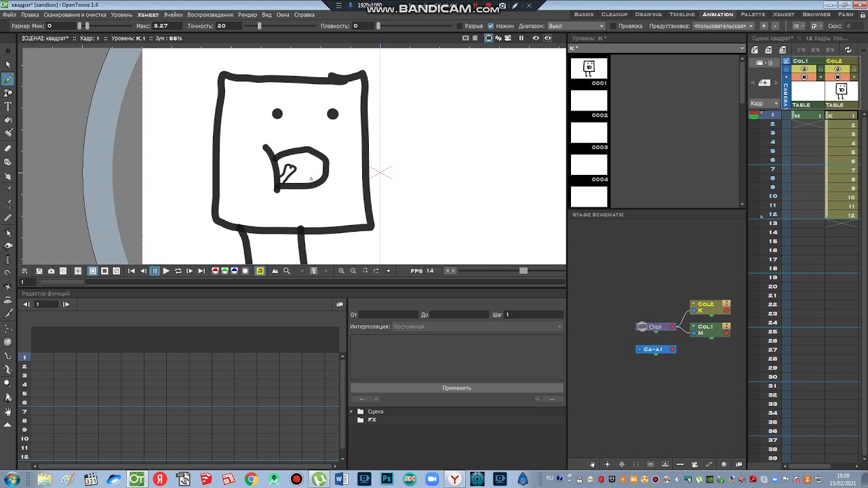Screen dimensions: 868x488
Task: Toggle Col1 lock icon
Action: point(821,69)
